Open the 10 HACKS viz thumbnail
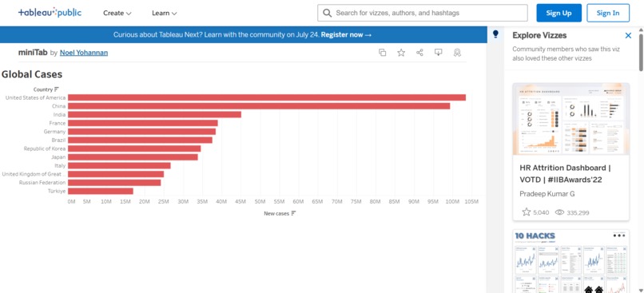The width and height of the screenshot is (644, 293). [571, 261]
